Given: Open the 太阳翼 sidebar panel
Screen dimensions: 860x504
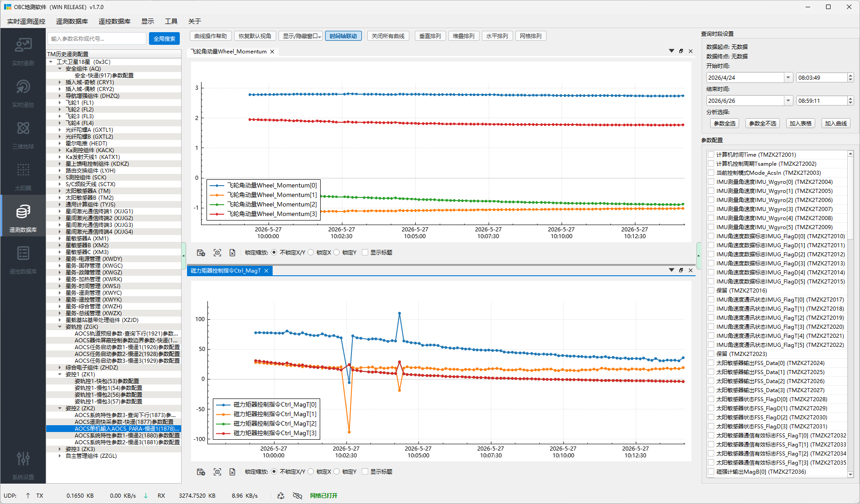Looking at the screenshot, I should (x=23, y=177).
